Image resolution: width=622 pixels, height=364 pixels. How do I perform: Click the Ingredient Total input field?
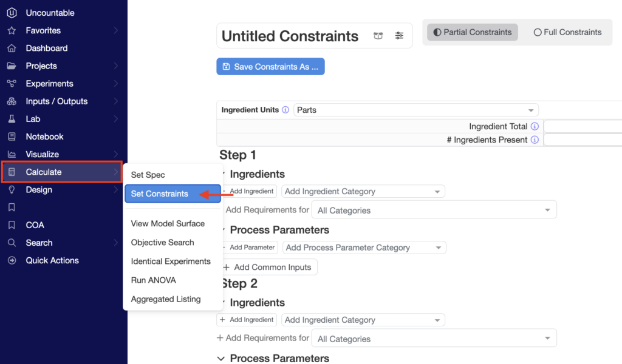[x=582, y=126]
